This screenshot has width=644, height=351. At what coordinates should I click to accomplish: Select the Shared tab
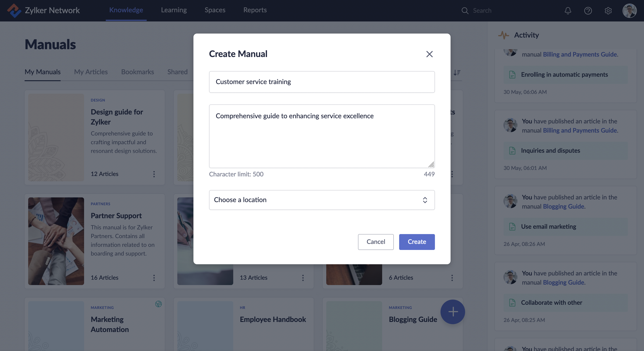click(x=177, y=72)
